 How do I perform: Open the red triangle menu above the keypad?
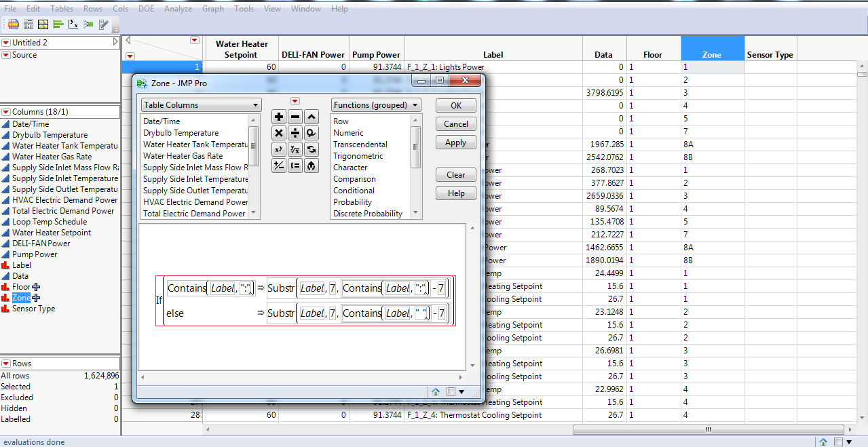[295, 101]
